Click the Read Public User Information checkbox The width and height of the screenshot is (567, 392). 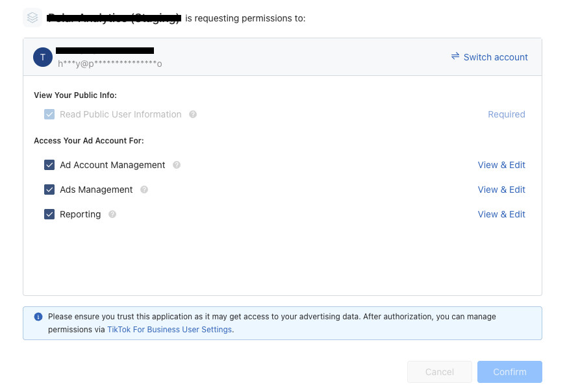(49, 114)
